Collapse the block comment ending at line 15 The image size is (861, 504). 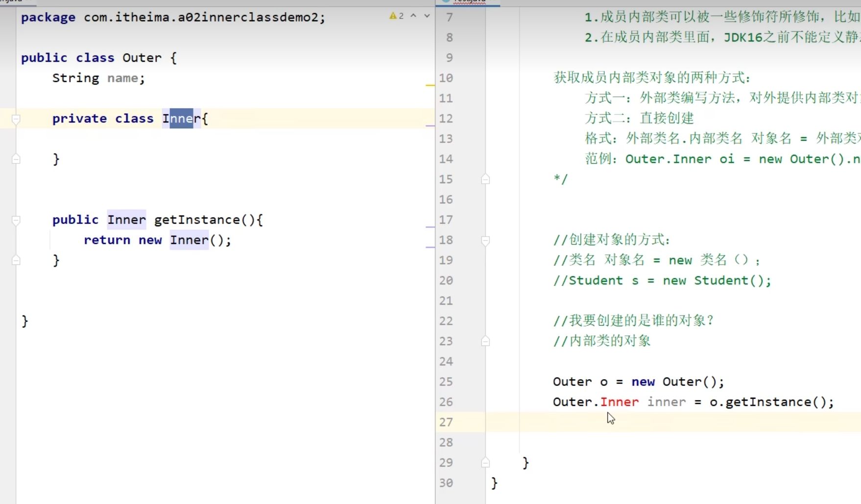pos(485,179)
